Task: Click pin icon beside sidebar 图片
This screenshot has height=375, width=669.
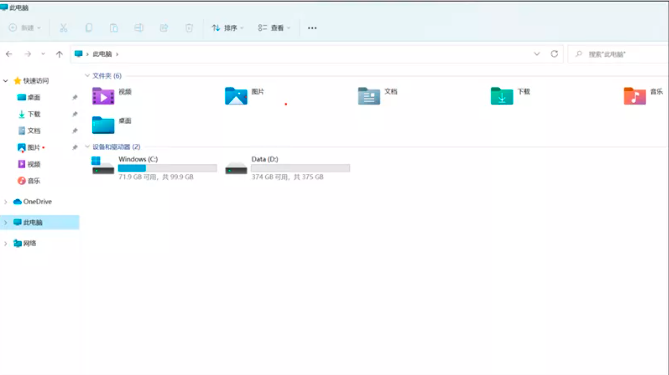Action: [75, 147]
